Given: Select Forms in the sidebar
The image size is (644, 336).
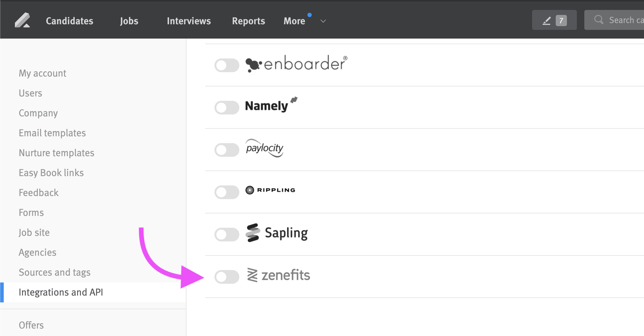Looking at the screenshot, I should pyautogui.click(x=31, y=212).
